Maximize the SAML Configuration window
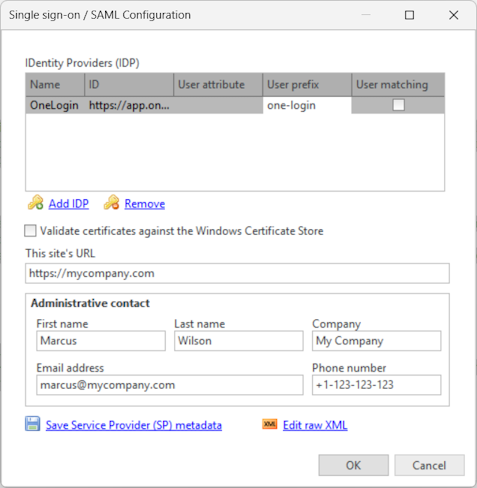Screen dimensions: 477x488 [409, 15]
